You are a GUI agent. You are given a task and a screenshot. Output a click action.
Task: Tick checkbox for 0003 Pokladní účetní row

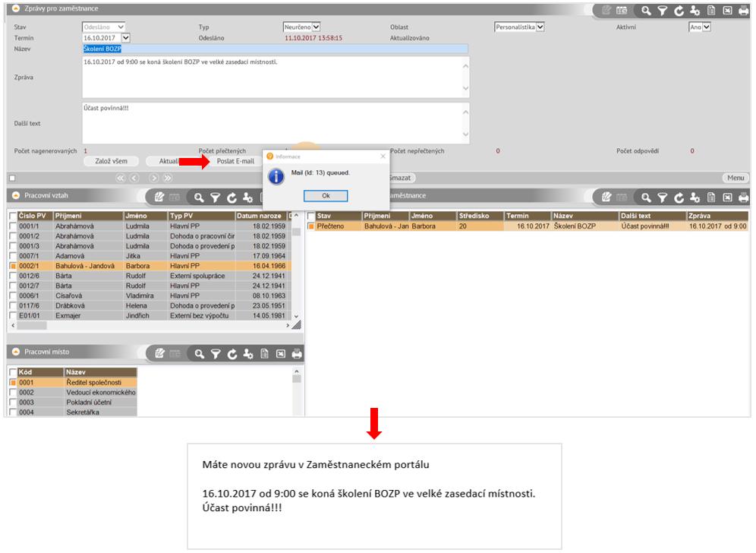click(x=13, y=403)
